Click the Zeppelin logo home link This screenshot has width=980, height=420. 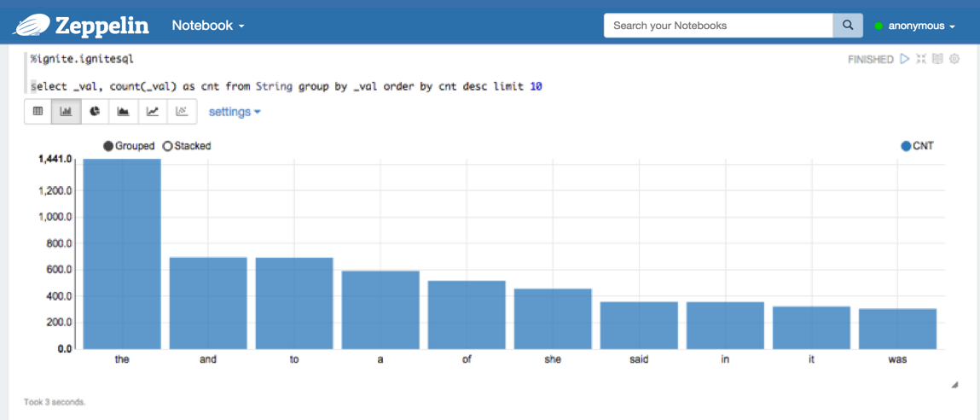[x=81, y=26]
